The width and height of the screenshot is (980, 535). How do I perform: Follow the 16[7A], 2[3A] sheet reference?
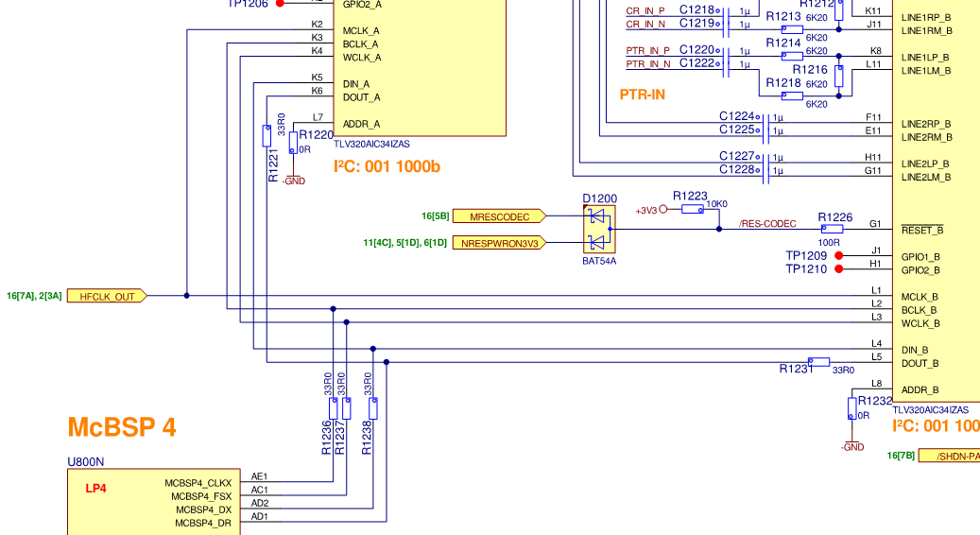(x=34, y=296)
